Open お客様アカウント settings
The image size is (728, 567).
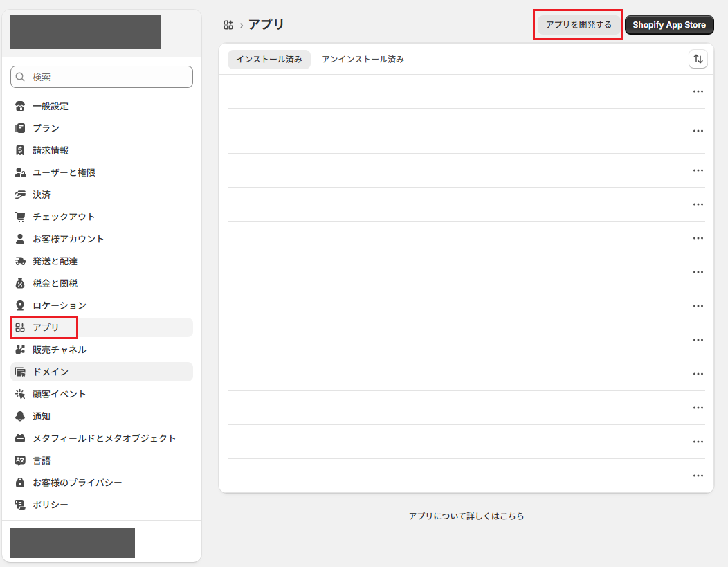101,239
